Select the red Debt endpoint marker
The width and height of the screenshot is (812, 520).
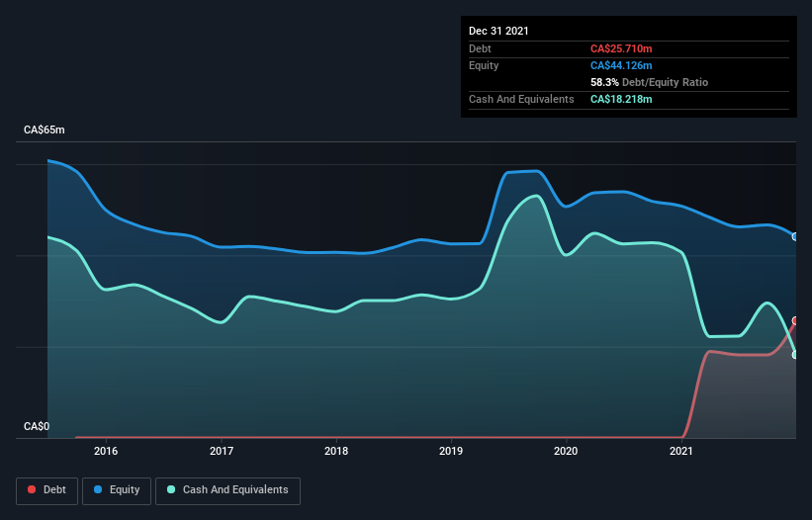pyautogui.click(x=795, y=320)
